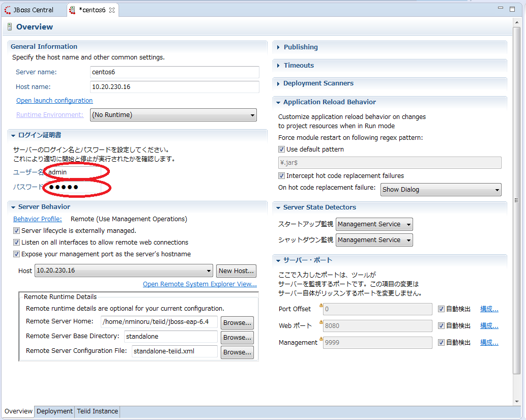This screenshot has height=420, width=526.
Task: Open the Host combo box
Action: point(124,271)
